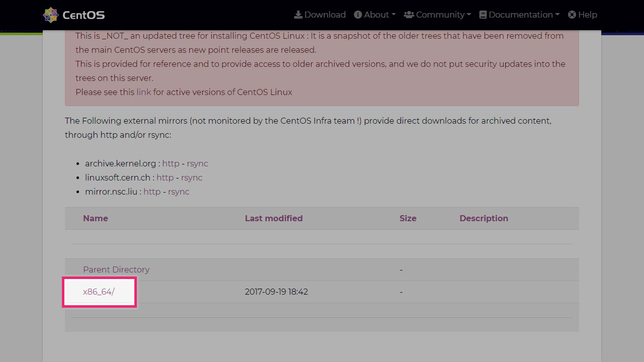Click the 2017-09-19 18:42 date cell

[276, 292]
